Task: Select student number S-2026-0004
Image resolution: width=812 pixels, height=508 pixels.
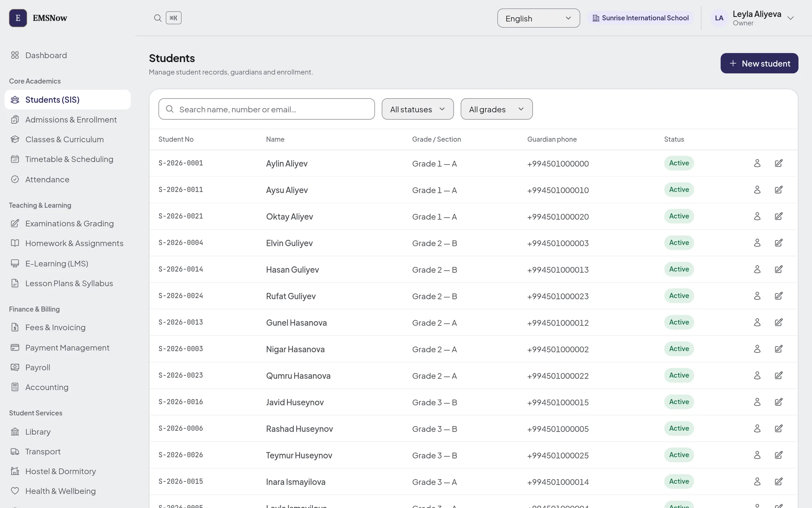Action: (x=180, y=243)
